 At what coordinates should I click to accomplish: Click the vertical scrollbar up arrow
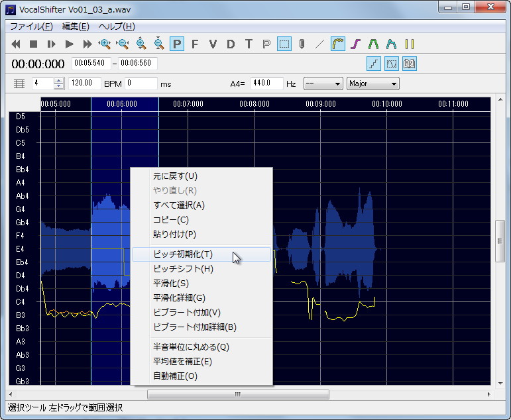pos(500,99)
